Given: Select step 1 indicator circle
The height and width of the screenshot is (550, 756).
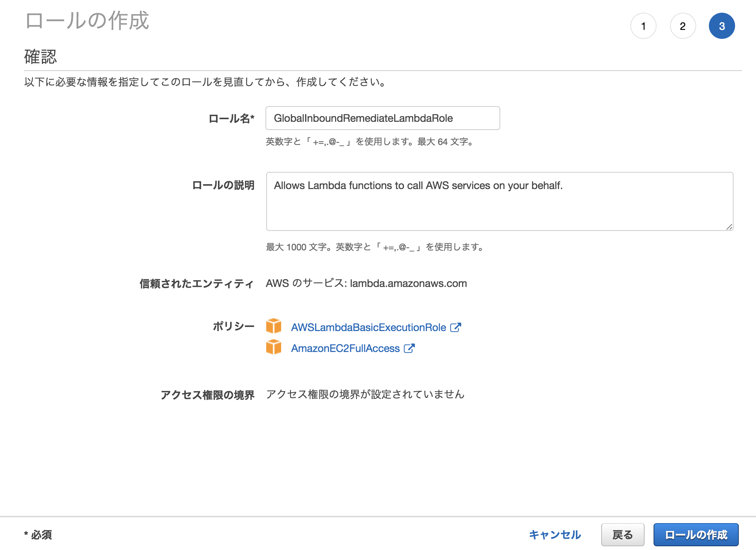Looking at the screenshot, I should click(643, 26).
